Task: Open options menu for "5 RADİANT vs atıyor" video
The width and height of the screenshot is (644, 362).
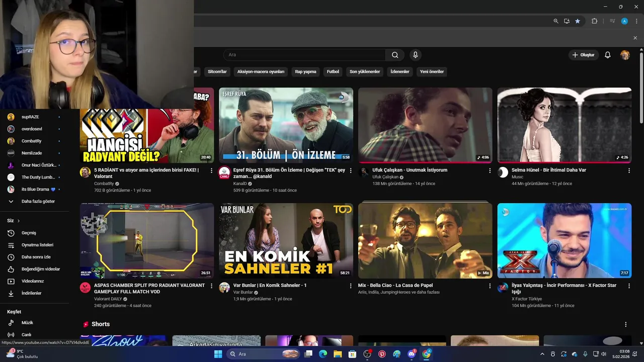Action: (211, 170)
